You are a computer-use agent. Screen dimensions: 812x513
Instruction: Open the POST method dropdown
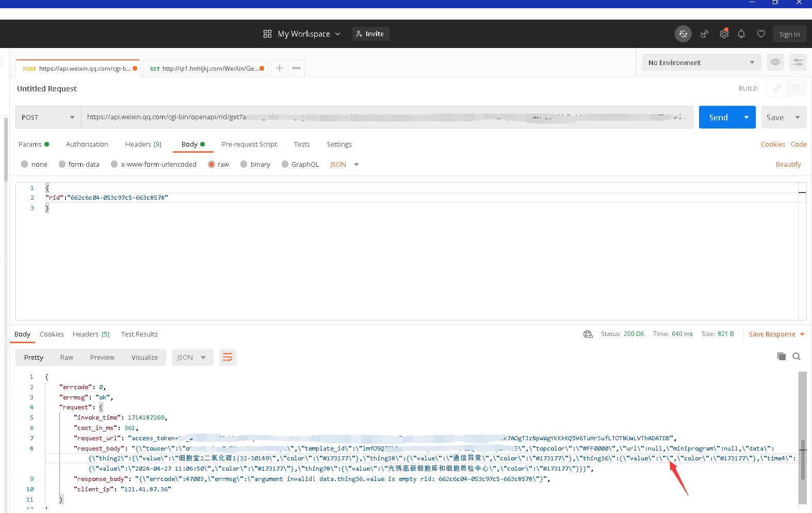pyautogui.click(x=48, y=117)
